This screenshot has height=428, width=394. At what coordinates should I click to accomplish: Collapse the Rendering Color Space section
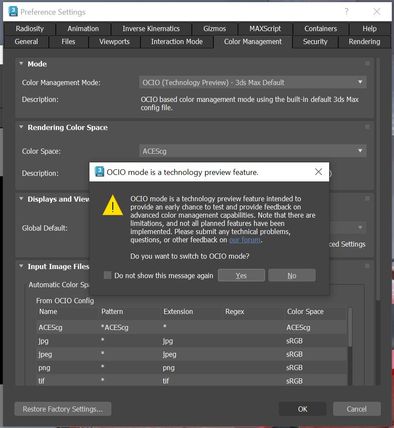(x=21, y=127)
